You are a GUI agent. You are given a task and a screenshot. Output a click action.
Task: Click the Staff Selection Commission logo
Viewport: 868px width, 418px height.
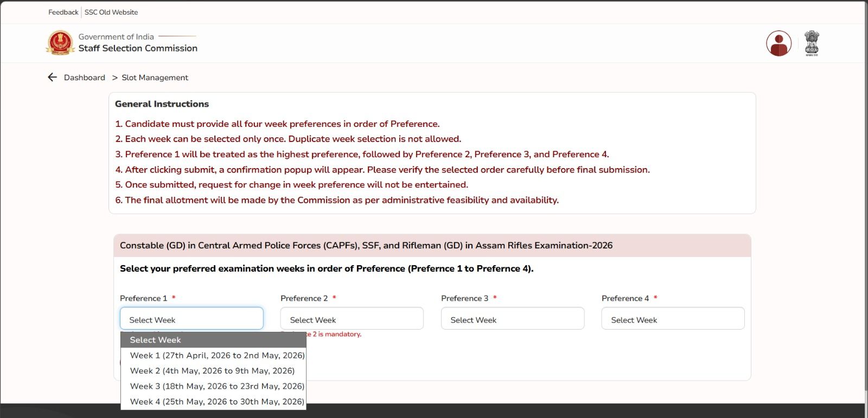tap(60, 43)
